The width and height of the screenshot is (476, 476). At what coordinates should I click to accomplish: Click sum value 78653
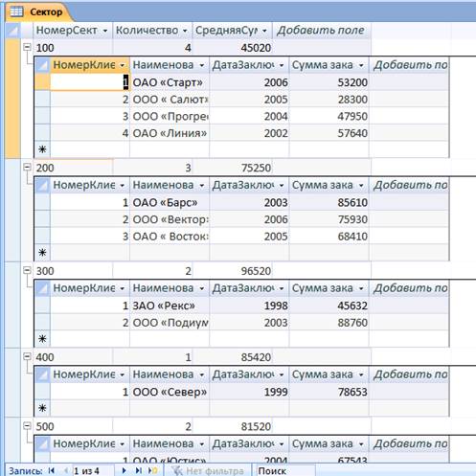coord(352,392)
